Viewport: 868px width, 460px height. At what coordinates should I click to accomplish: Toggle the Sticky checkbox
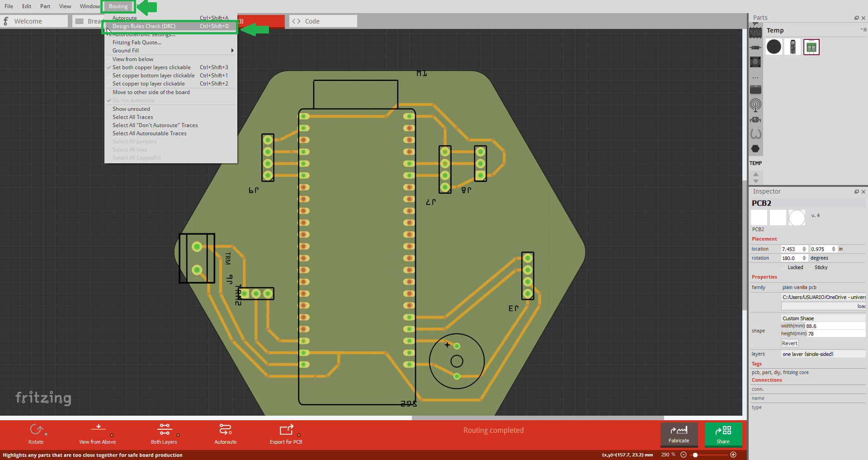click(x=811, y=267)
